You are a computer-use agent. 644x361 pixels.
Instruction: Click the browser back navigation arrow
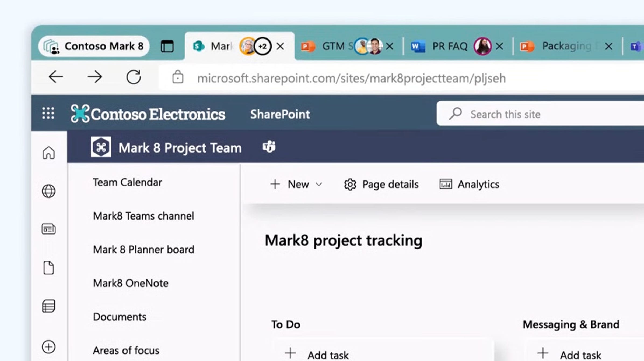click(55, 77)
